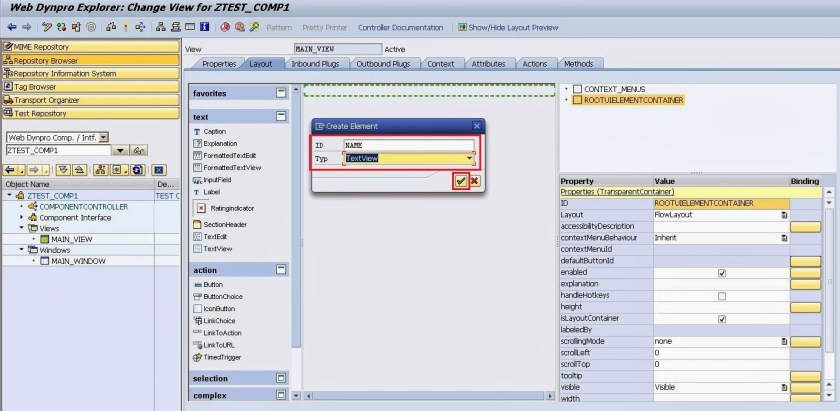Switch to the Attributes tab
Image resolution: width=840 pixels, height=411 pixels.
tap(488, 64)
